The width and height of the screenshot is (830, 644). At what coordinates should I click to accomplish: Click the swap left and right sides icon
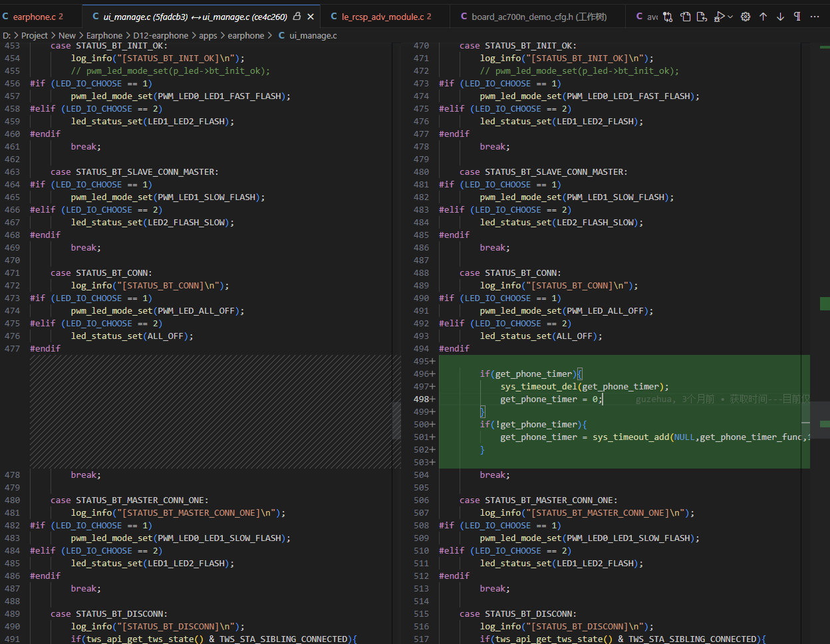point(685,17)
